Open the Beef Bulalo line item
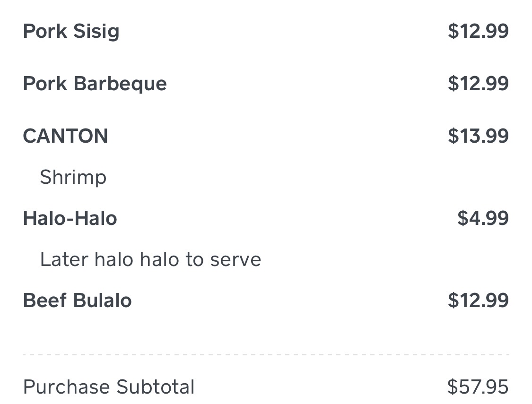 tap(77, 301)
